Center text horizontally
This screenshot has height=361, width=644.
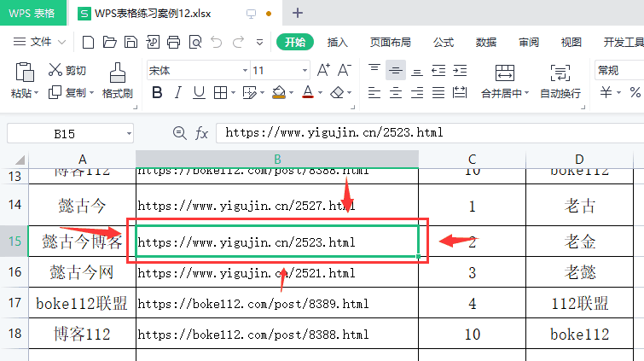(396, 92)
